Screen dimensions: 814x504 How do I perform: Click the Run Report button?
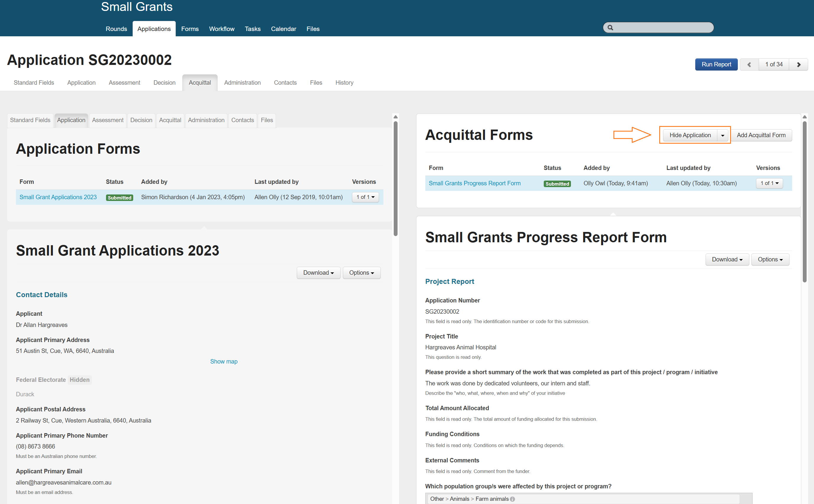pos(716,65)
